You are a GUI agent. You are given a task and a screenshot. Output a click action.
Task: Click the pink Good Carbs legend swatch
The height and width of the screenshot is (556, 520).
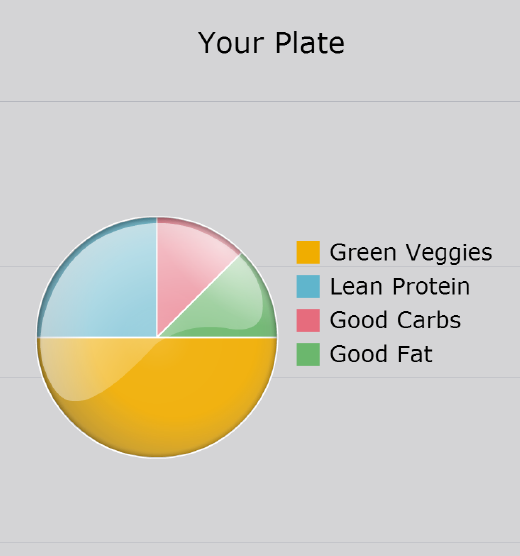[308, 320]
